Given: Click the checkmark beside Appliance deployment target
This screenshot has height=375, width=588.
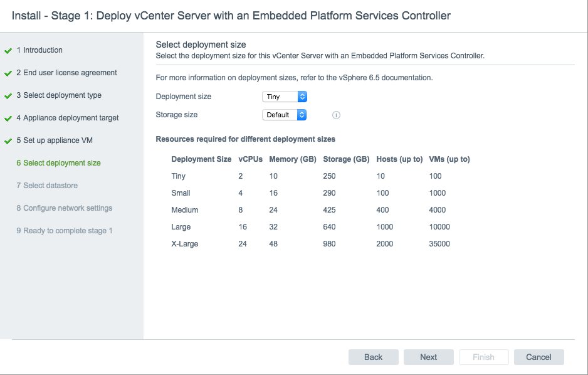Looking at the screenshot, I should (x=8, y=119).
